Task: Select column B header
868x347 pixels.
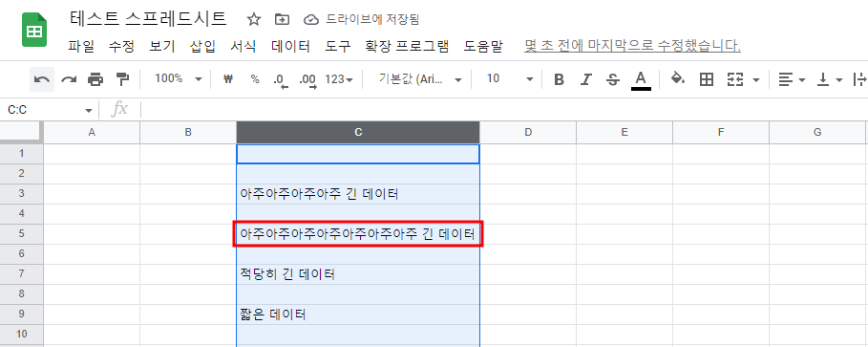Action: click(x=188, y=133)
